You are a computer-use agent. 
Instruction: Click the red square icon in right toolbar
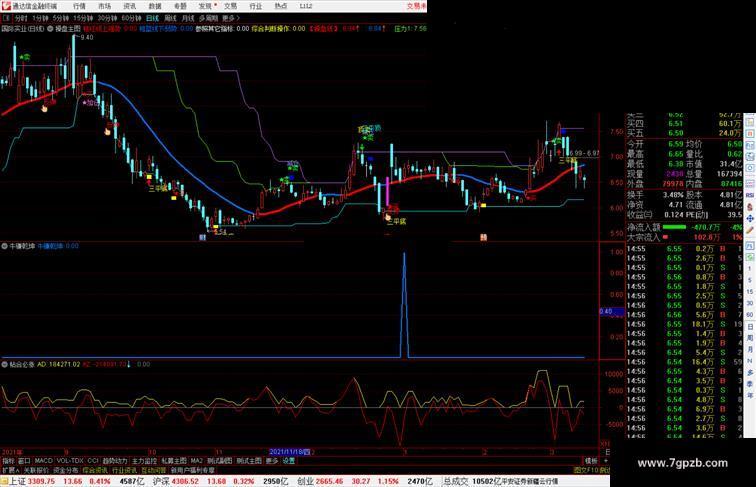[750, 134]
